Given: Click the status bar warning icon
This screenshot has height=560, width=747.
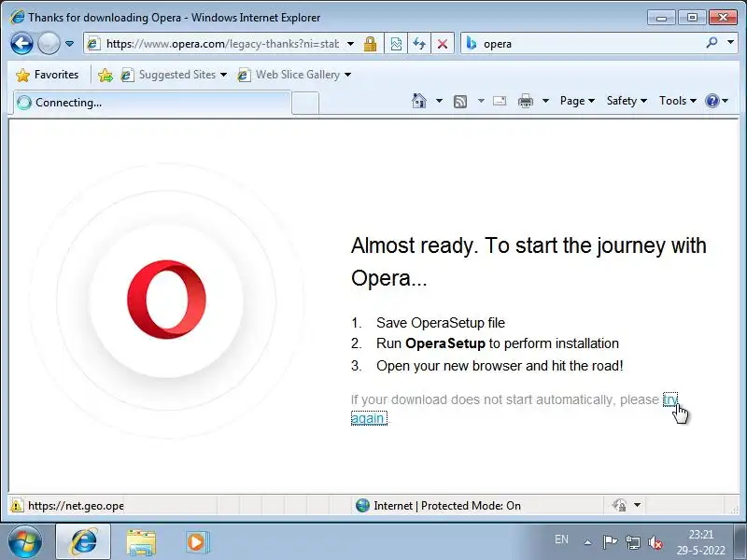Looking at the screenshot, I should pos(17,506).
